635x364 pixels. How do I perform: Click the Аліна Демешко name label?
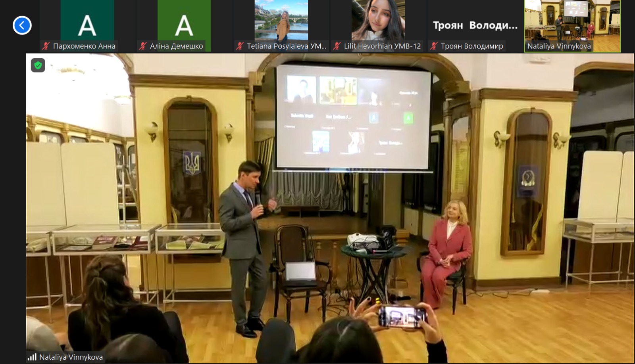176,46
